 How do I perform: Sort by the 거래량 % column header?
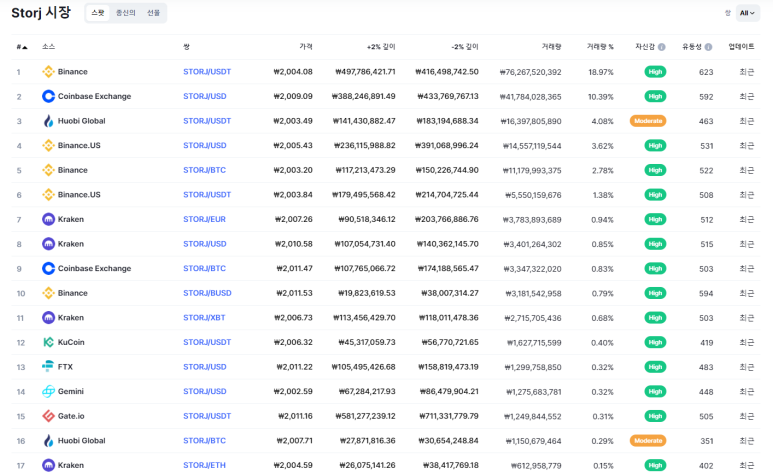tap(600, 47)
